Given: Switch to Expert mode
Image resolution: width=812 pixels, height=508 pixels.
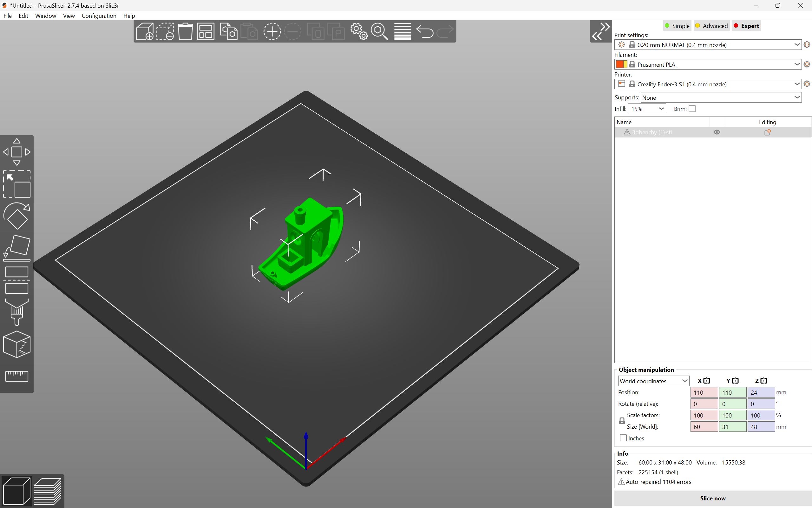Looking at the screenshot, I should click(x=746, y=26).
